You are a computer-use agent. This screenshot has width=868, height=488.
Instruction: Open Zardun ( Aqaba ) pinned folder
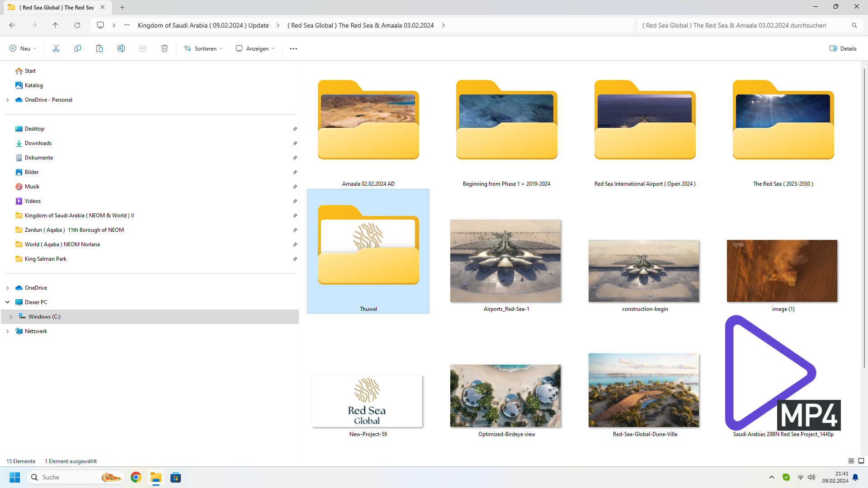click(74, 230)
